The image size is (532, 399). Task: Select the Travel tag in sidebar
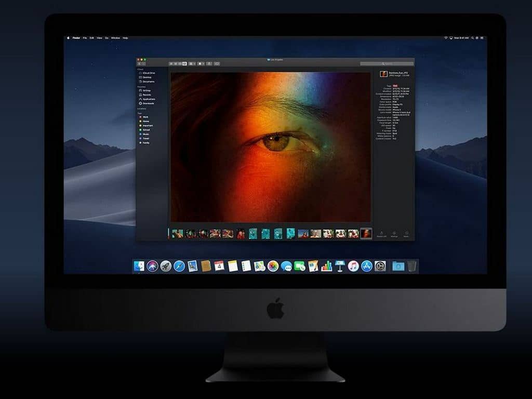[144, 138]
